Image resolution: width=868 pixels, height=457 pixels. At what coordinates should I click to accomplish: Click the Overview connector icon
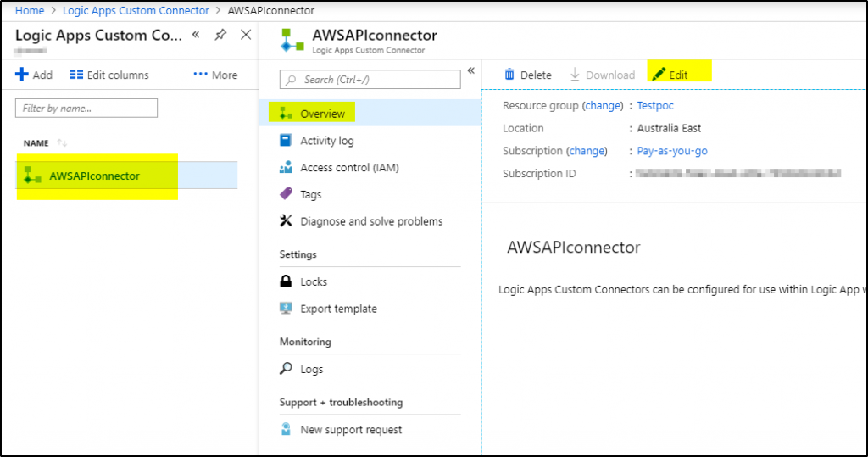point(286,113)
